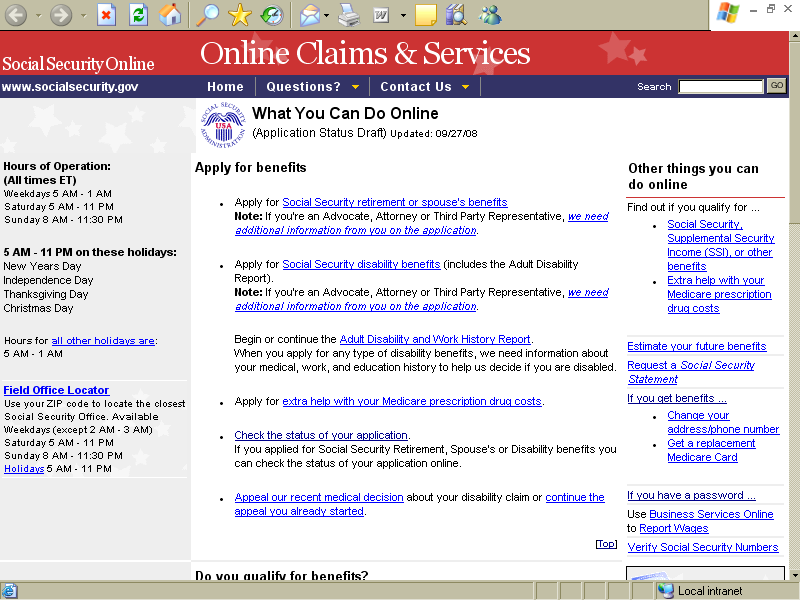Expand the Questions? menu arrow
This screenshot has height=600, width=800.
(356, 87)
